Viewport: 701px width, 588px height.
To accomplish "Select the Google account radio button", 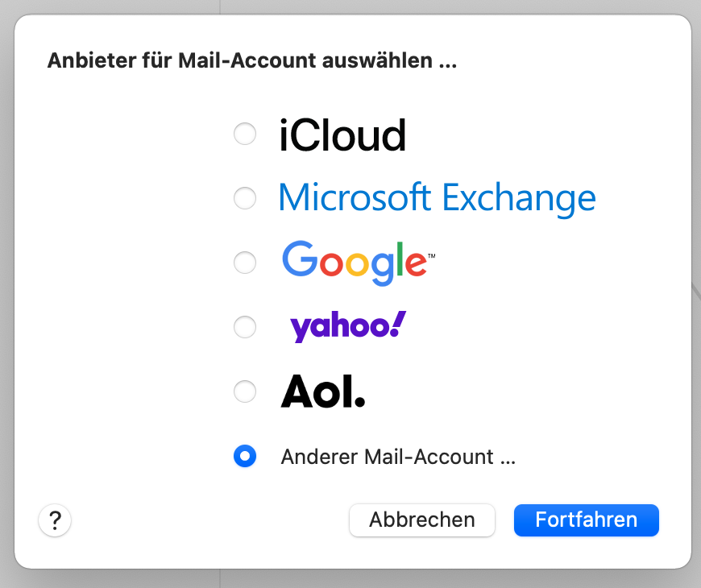I will click(245, 263).
